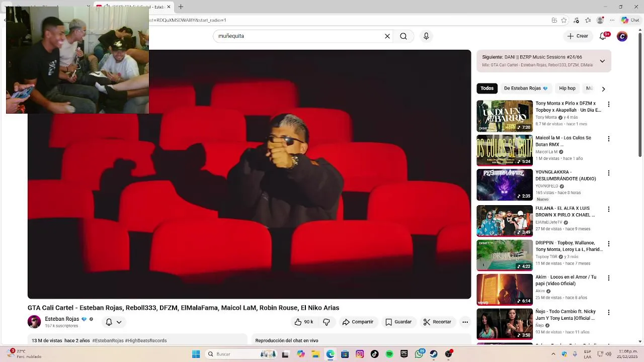Click the Guardar button
The height and width of the screenshot is (362, 644).
point(398,322)
